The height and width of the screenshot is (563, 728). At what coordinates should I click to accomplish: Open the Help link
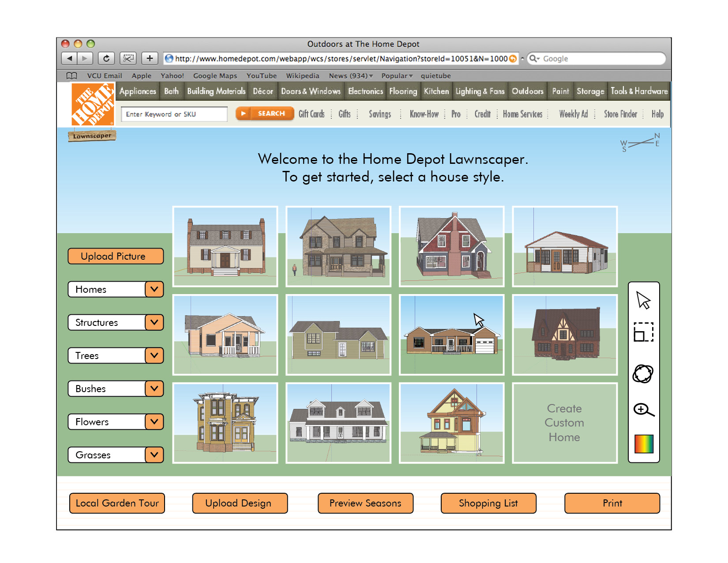[x=657, y=114]
